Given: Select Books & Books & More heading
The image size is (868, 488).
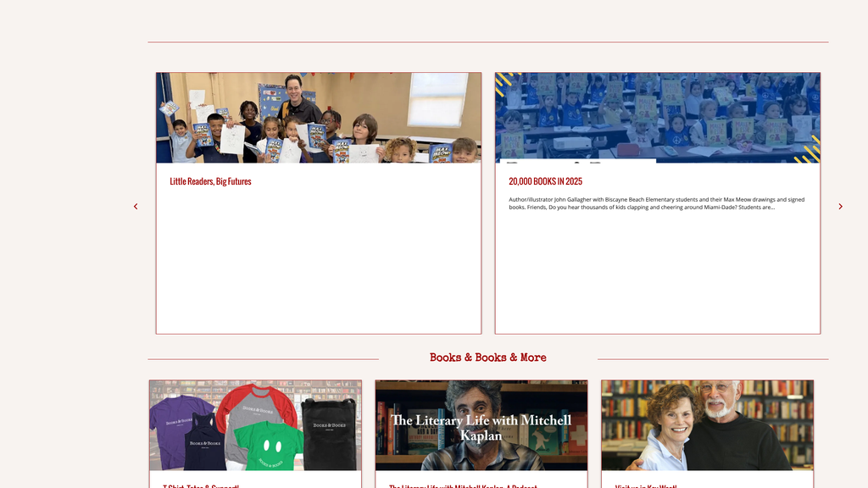Looking at the screenshot, I should [x=487, y=358].
